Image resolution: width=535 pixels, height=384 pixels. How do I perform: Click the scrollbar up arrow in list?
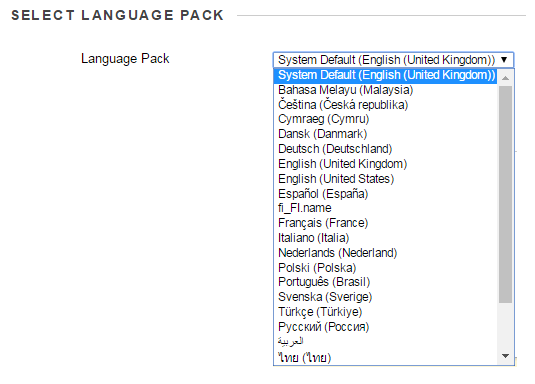(x=505, y=78)
